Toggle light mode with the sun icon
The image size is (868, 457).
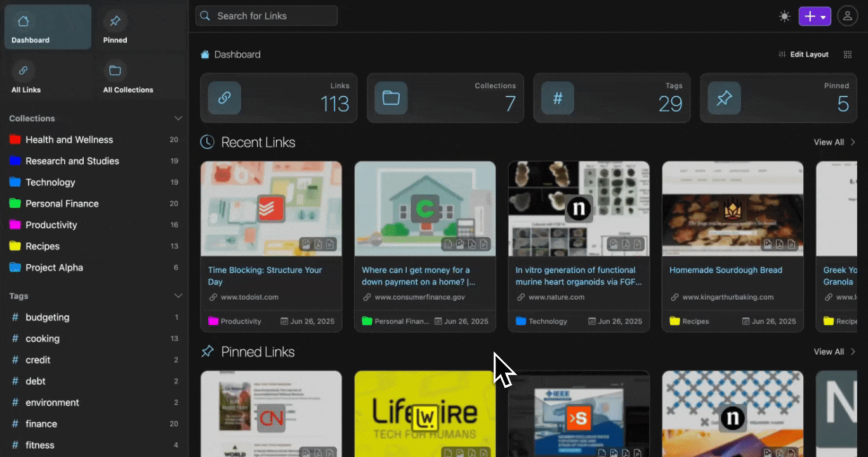pos(784,16)
